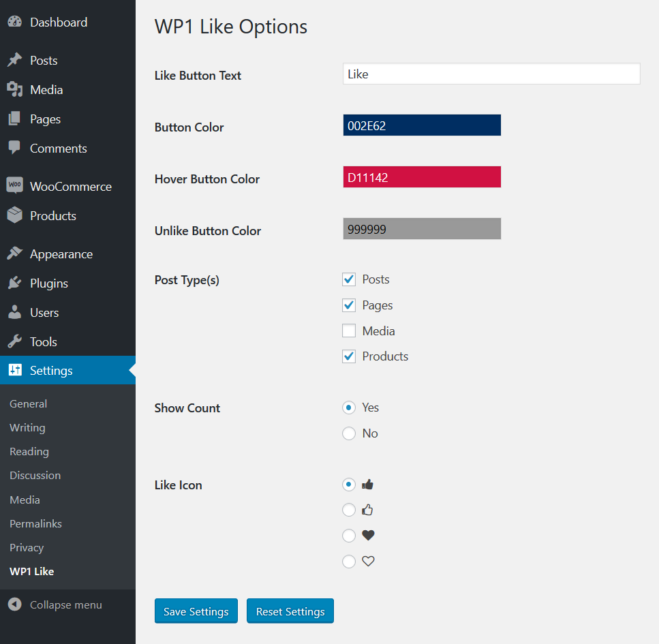
Task: Click the Comments speech bubble icon
Action: [15, 148]
